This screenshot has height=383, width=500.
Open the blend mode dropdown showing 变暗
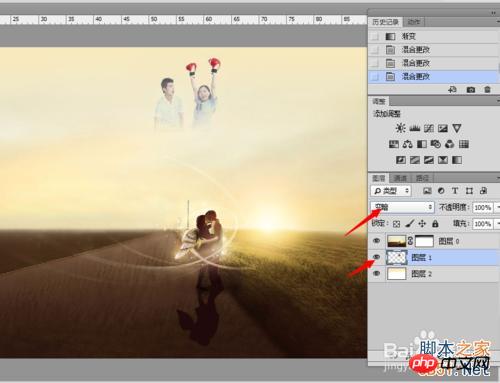[x=402, y=207]
